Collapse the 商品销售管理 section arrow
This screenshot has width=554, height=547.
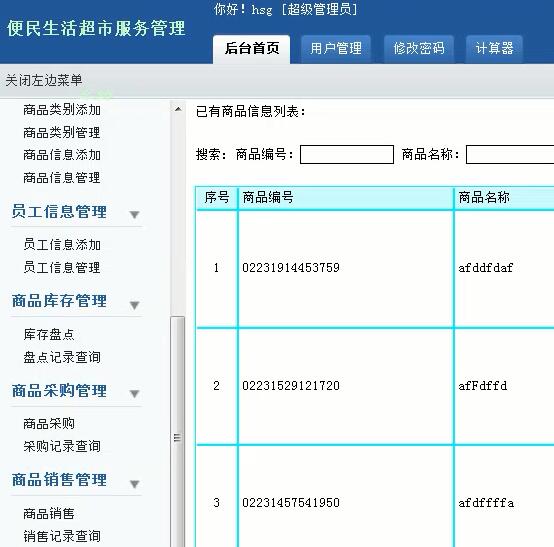[134, 483]
